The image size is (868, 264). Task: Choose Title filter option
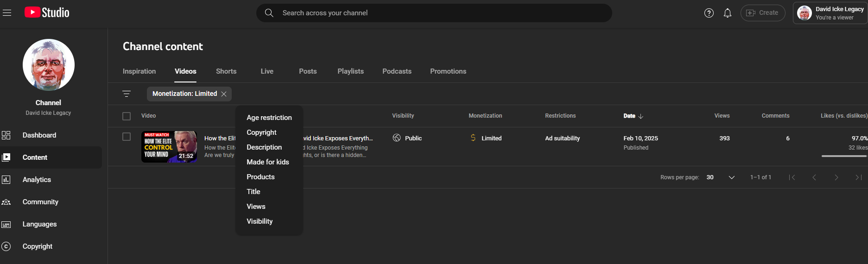pyautogui.click(x=269, y=192)
